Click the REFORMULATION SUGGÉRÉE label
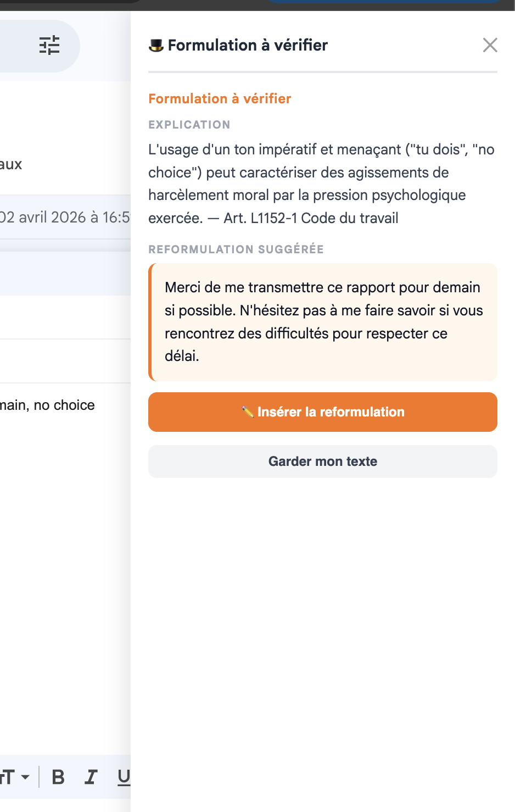 236,249
